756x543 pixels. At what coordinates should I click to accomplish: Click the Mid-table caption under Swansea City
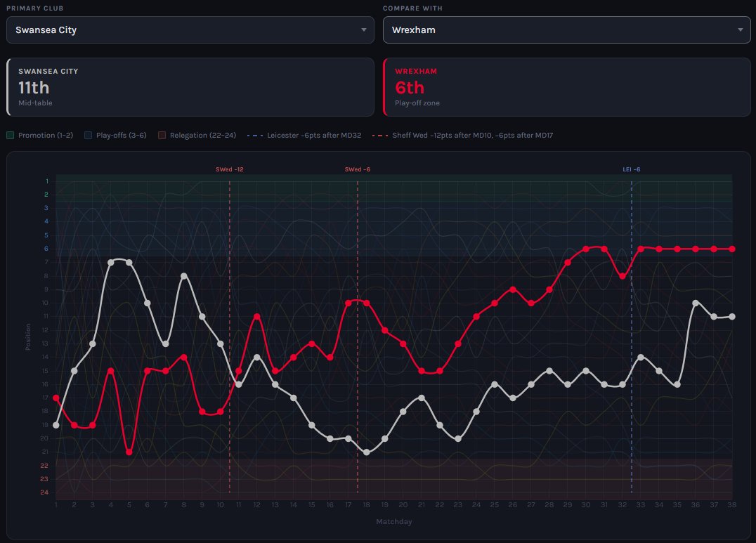coord(35,103)
